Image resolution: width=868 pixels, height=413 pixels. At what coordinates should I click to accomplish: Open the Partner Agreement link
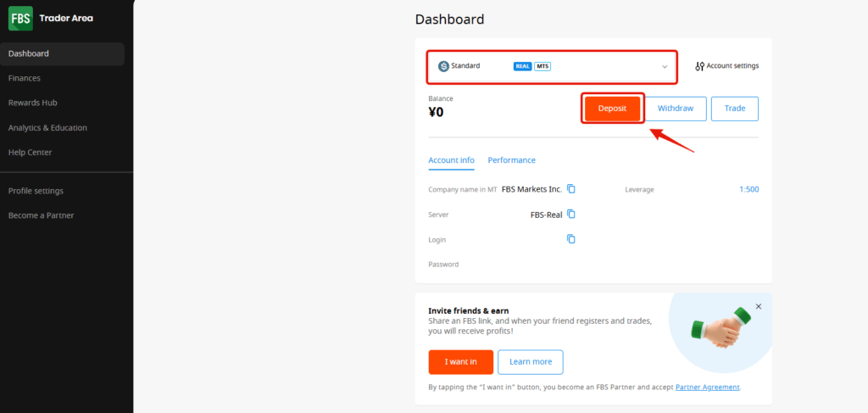707,388
